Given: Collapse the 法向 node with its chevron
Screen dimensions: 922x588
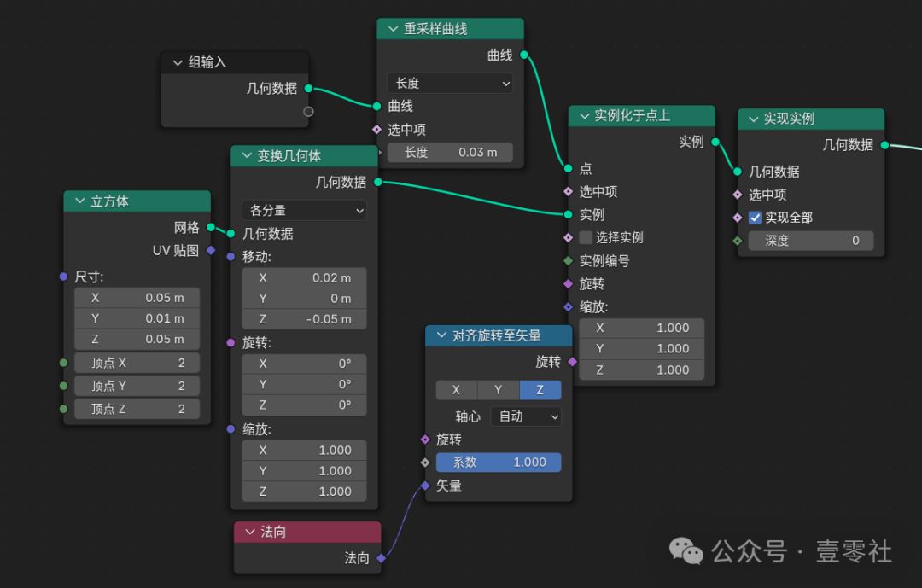Looking at the screenshot, I should pos(248,531).
